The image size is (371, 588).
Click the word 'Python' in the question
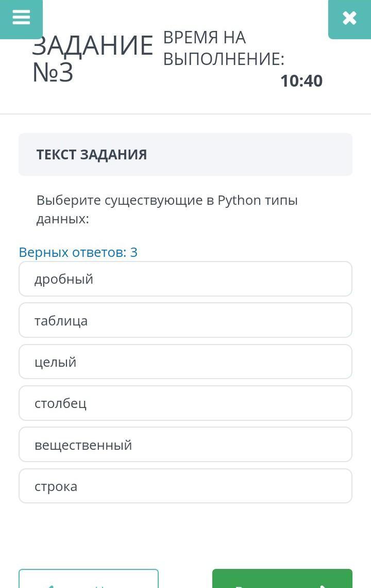point(240,200)
